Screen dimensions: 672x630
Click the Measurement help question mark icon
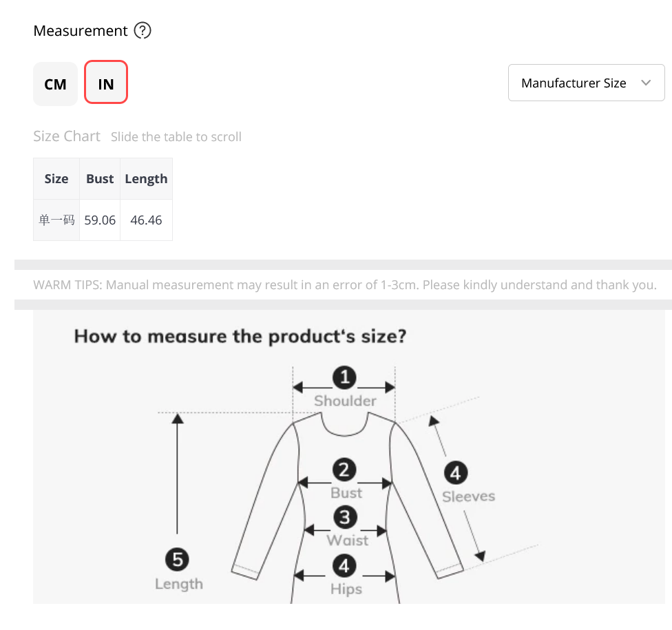[x=143, y=30]
